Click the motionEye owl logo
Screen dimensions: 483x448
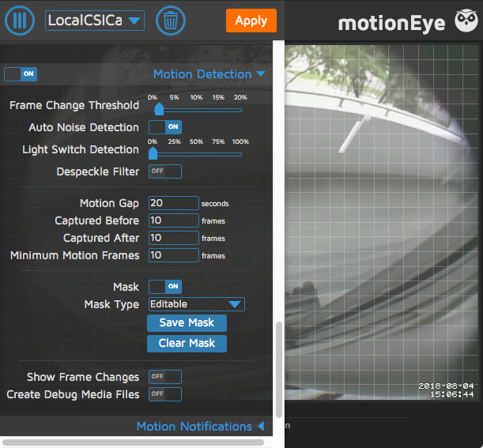[466, 21]
